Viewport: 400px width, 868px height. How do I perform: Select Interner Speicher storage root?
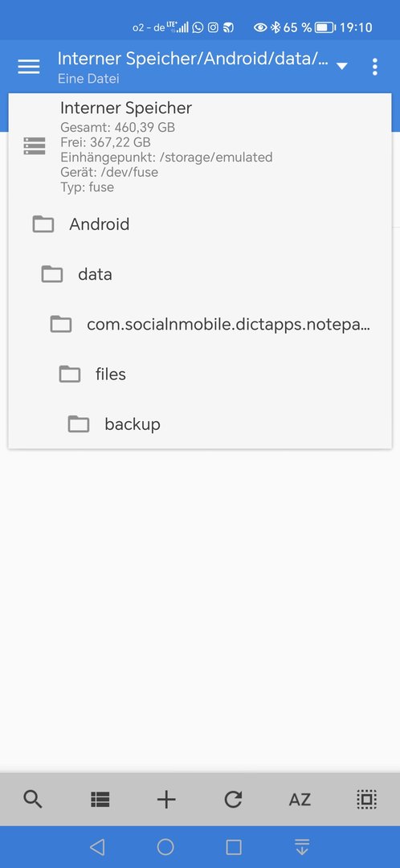click(x=198, y=146)
